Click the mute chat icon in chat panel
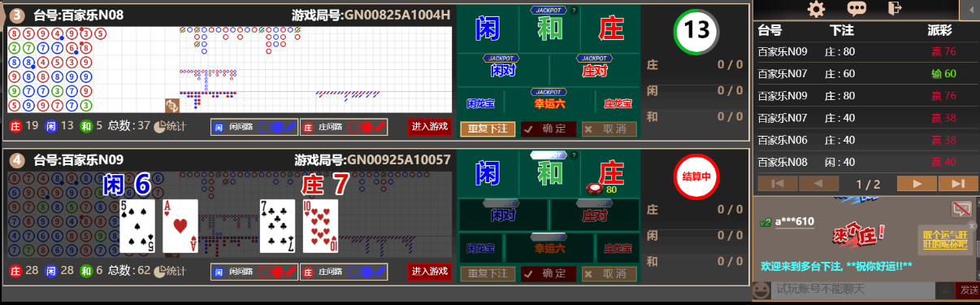Screen dimensions: 980x305 pyautogui.click(x=962, y=209)
